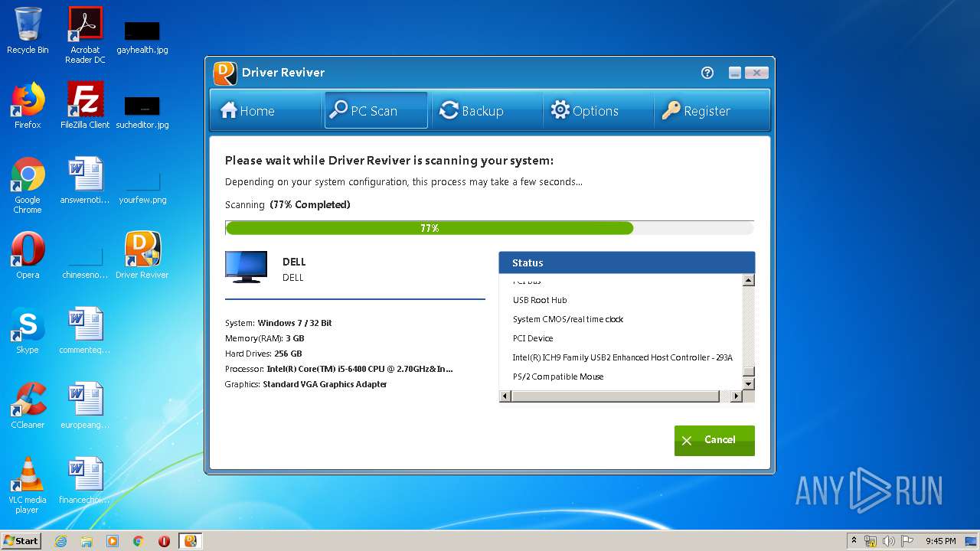The height and width of the screenshot is (551, 980).
Task: Select yourfew.png desktop file
Action: pos(142,188)
